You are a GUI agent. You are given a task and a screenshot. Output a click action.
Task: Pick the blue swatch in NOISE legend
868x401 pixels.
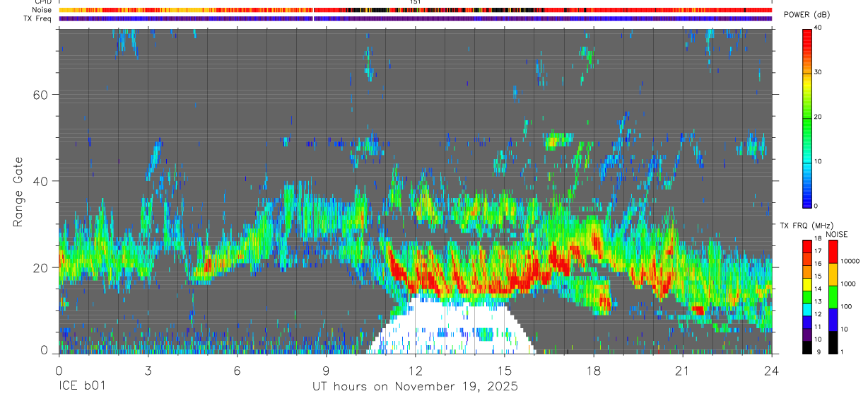[x=832, y=320]
